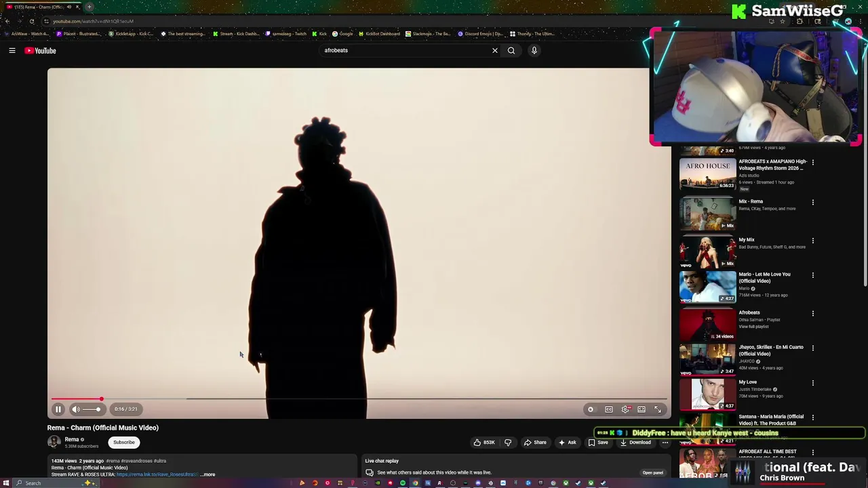This screenshot has height=488, width=868.
Task: Switch to theater mode
Action: pyautogui.click(x=642, y=409)
